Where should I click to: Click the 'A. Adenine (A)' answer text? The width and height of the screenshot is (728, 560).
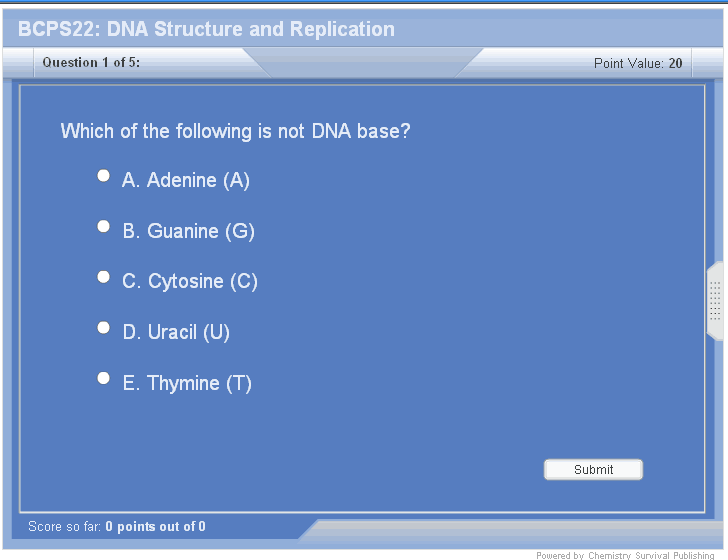(186, 181)
